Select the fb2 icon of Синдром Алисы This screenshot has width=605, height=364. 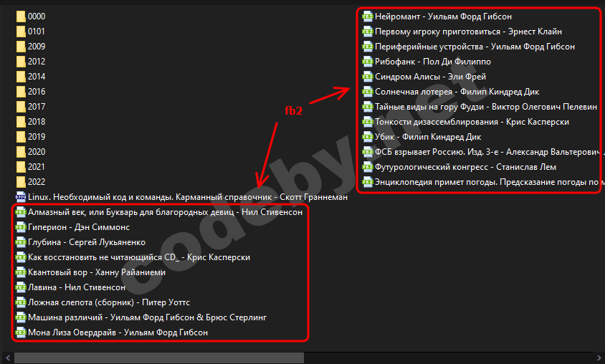click(368, 77)
